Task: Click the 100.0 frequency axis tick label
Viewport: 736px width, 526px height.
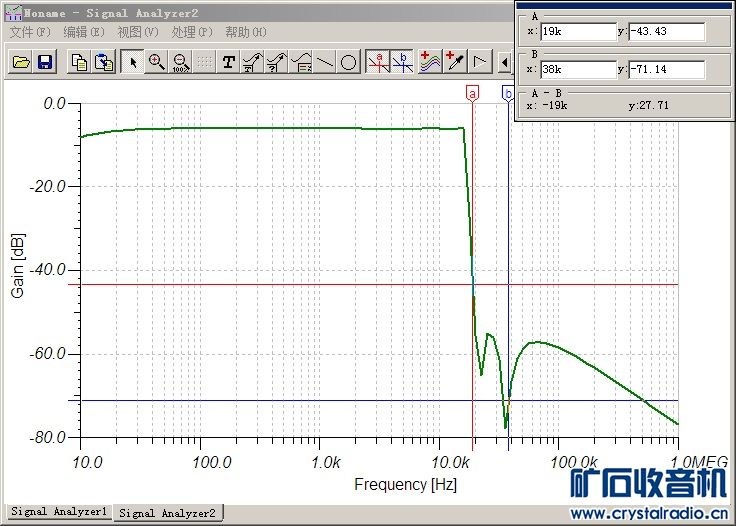Action: (212, 462)
